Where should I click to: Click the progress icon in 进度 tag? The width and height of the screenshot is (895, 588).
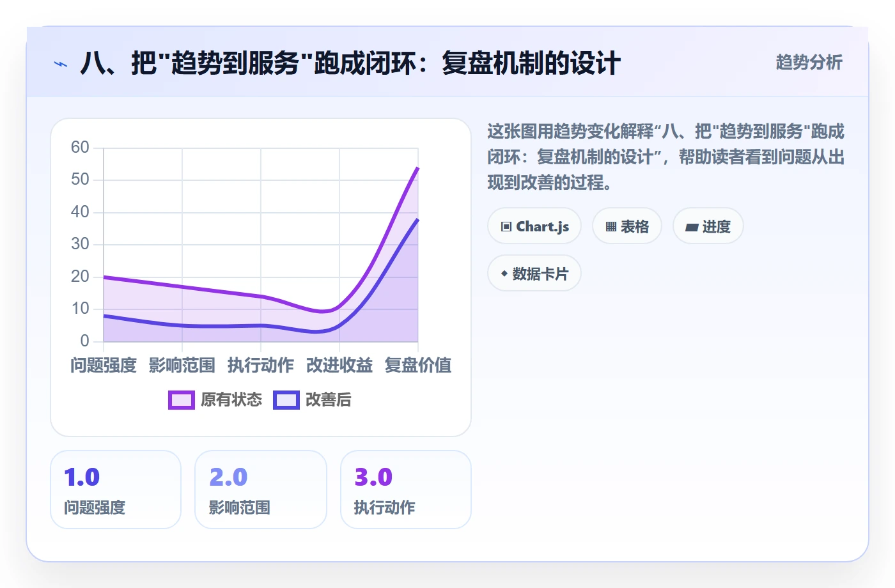pyautogui.click(x=692, y=227)
